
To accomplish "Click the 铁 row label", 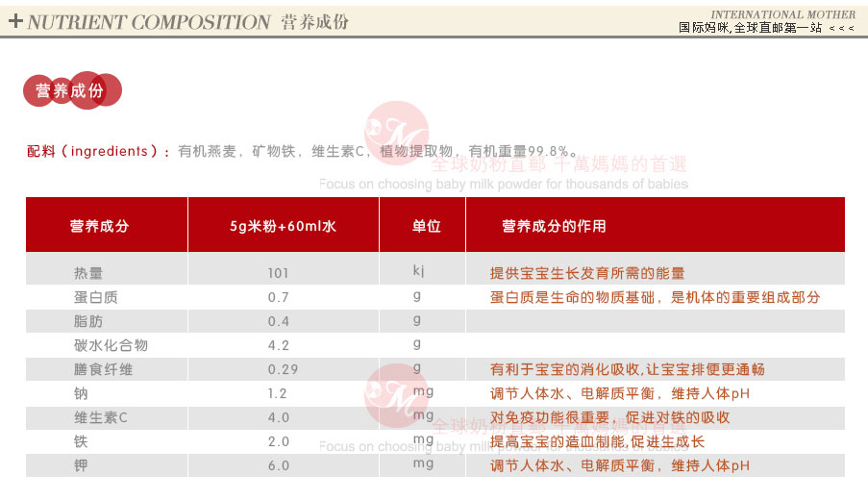I will point(81,441).
